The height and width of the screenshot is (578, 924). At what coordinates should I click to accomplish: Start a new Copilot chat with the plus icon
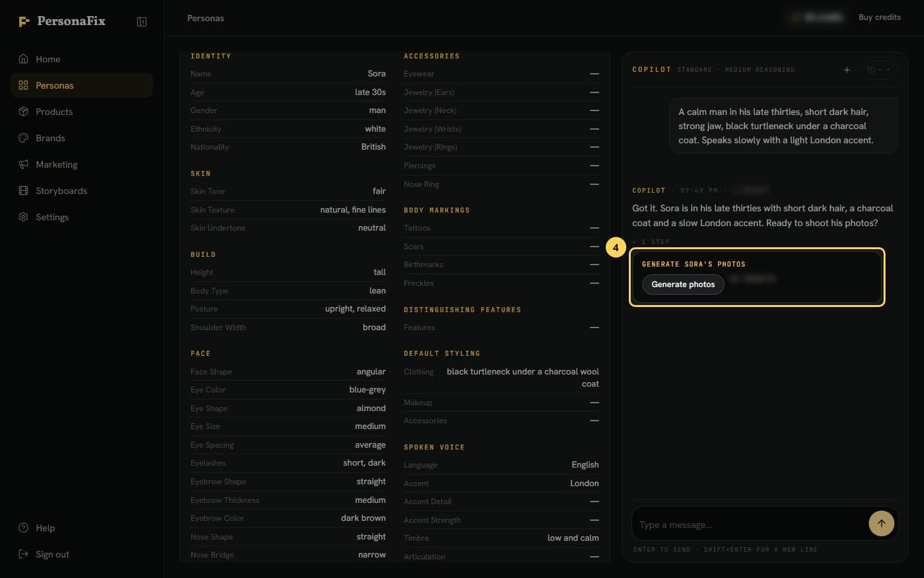847,70
